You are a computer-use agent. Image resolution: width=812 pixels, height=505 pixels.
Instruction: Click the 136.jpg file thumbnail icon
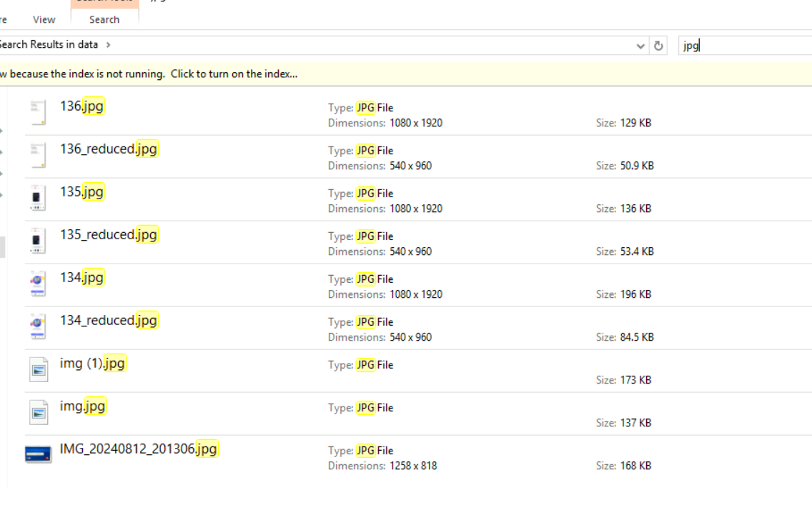pyautogui.click(x=38, y=113)
